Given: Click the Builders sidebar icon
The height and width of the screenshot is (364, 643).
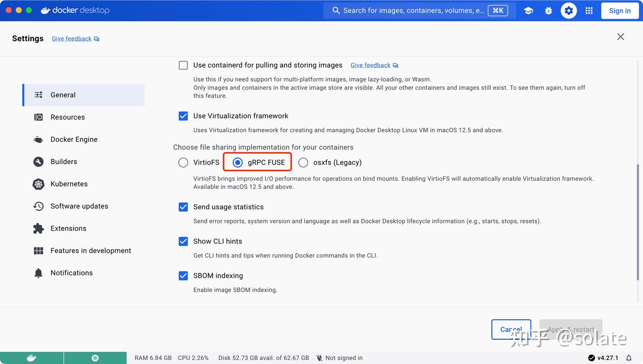Looking at the screenshot, I should [38, 161].
